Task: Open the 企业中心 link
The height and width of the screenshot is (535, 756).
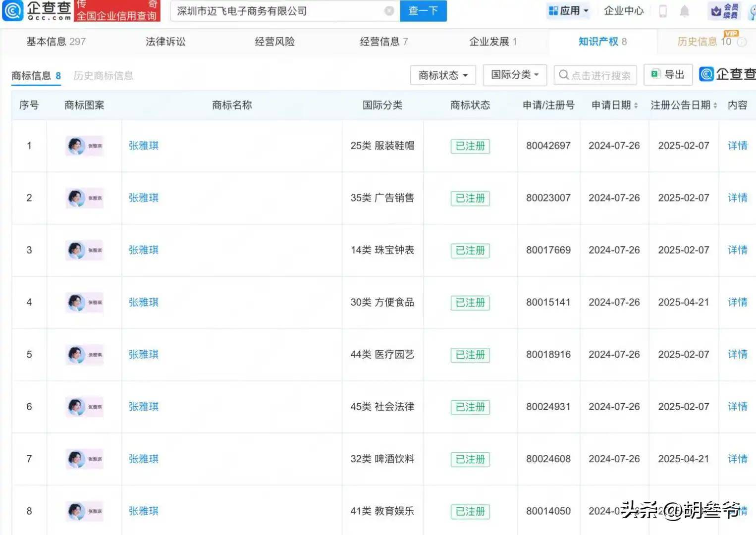Action: (x=624, y=11)
